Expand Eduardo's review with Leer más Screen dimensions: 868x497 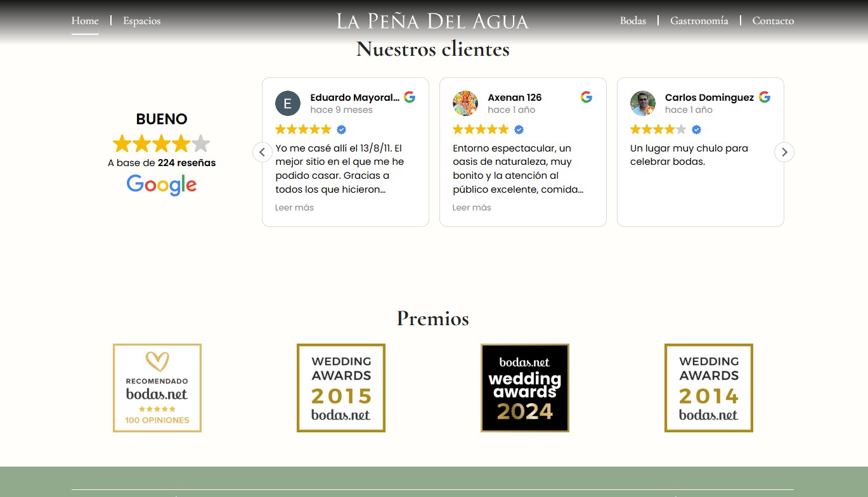[294, 207]
